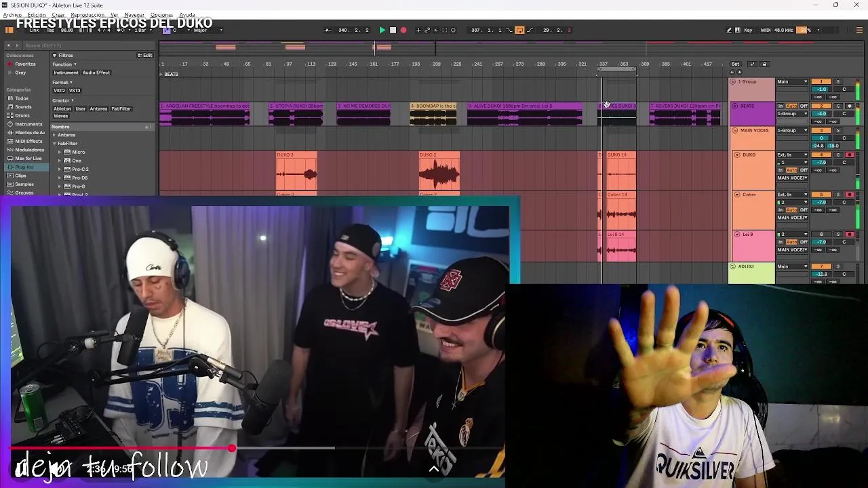Open the Creator filter dropdown
This screenshot has width=868, height=488.
click(63, 100)
